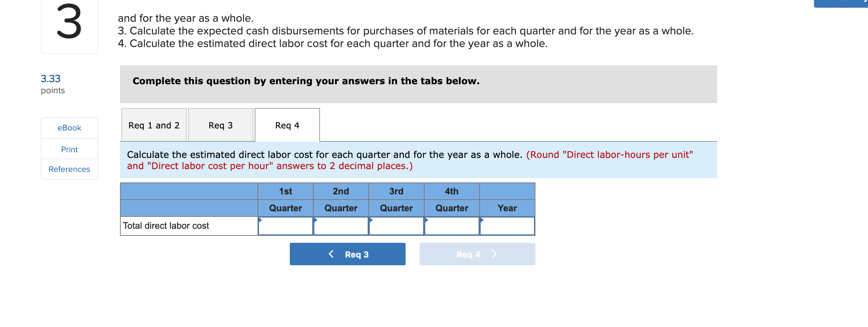The width and height of the screenshot is (868, 327).
Task: Open the eBook resource
Action: pos(69,128)
